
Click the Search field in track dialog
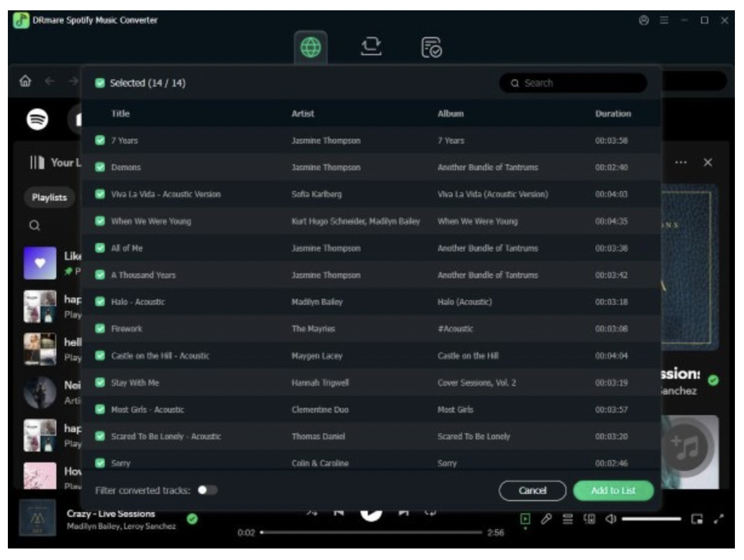click(573, 83)
